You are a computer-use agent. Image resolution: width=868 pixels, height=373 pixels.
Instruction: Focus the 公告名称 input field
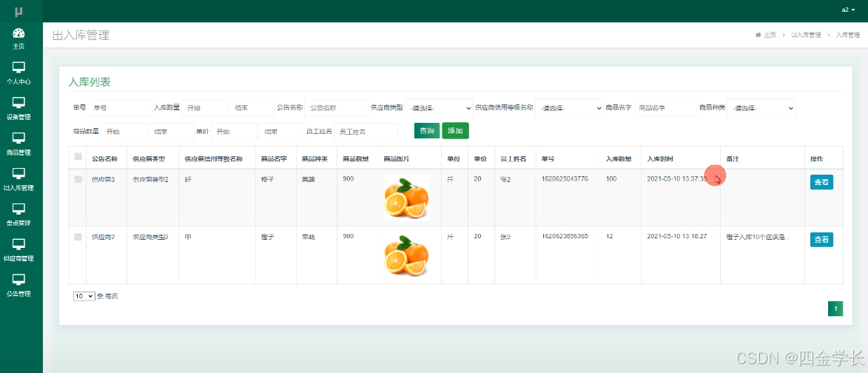point(336,108)
